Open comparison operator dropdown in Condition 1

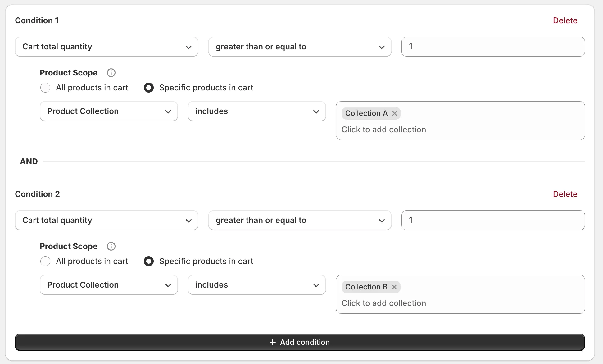pyautogui.click(x=300, y=47)
